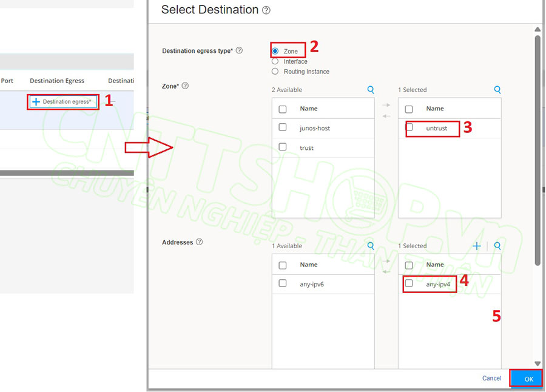The height and width of the screenshot is (392, 546).
Task: Click search icon above selected Zone list
Action: pyautogui.click(x=497, y=90)
